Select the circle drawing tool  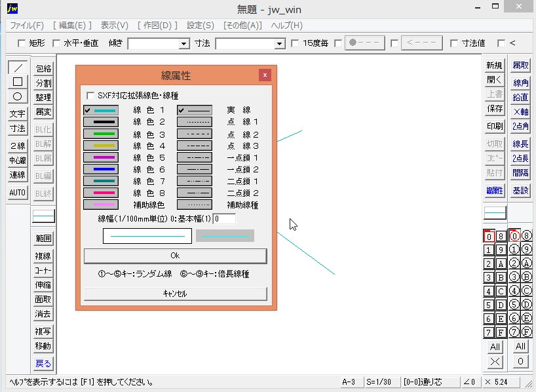coord(18,96)
